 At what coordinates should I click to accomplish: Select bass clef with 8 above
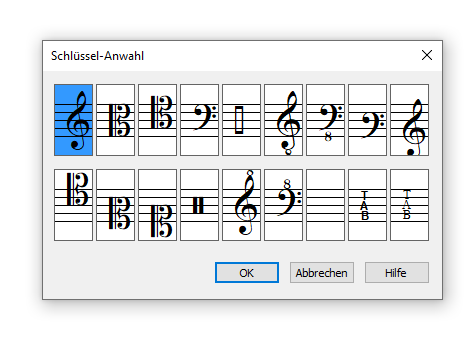(x=283, y=205)
